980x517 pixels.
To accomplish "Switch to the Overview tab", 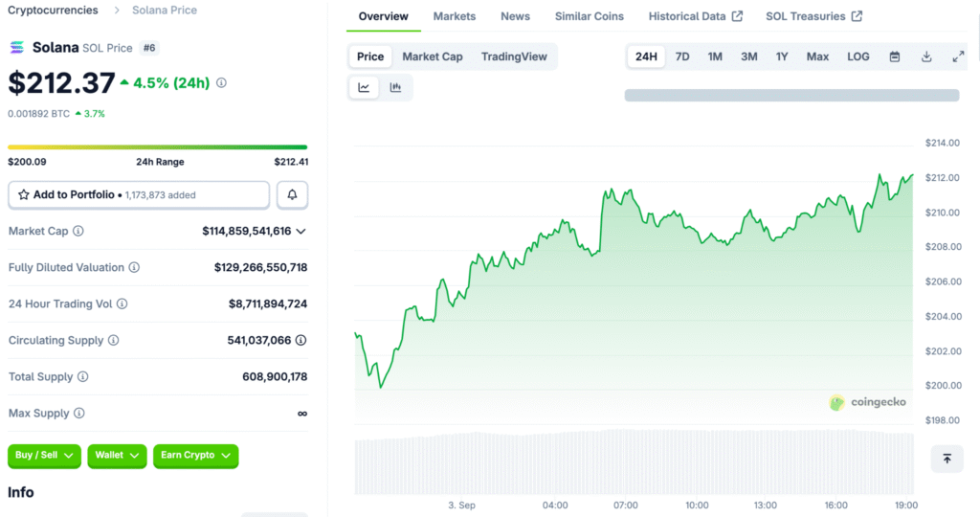I will pos(383,16).
